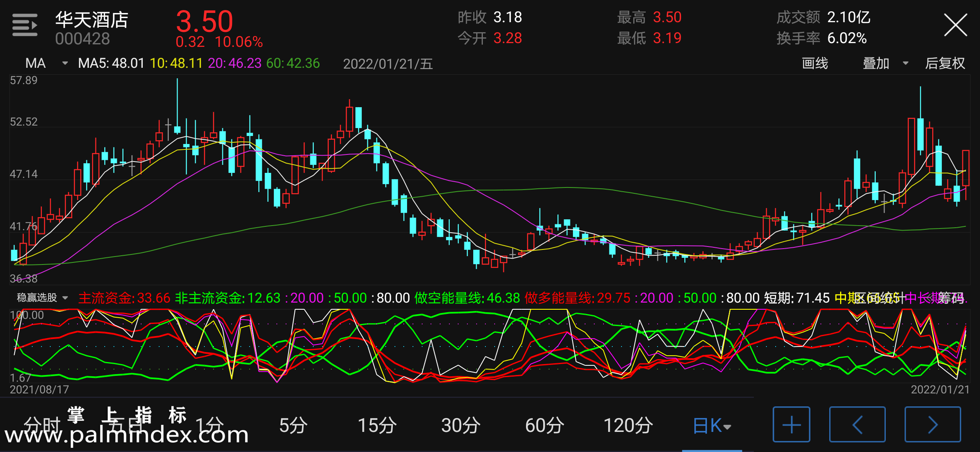Tap the 成交额 2.10亿 value

coord(823,17)
